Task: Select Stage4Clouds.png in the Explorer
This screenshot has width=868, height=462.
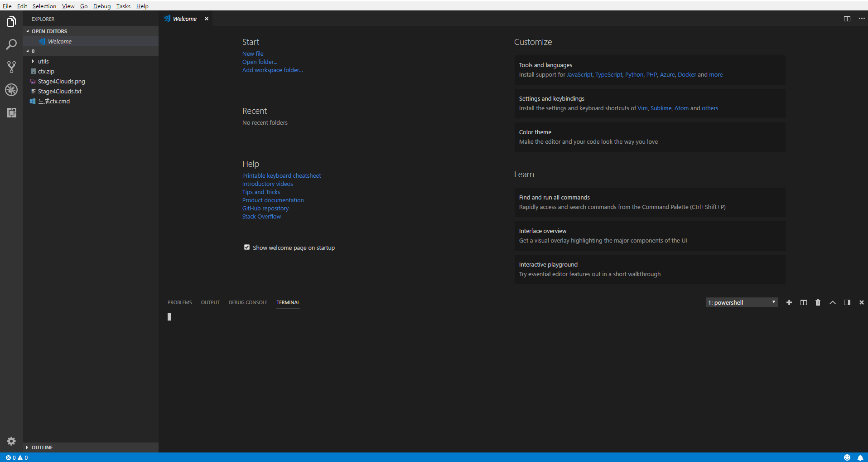Action: coord(62,81)
